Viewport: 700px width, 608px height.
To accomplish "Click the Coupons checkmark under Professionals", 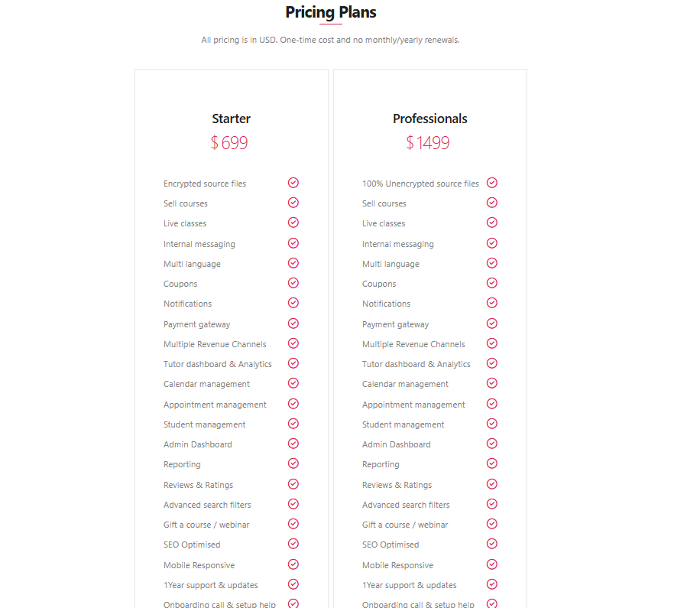I will 491,283.
